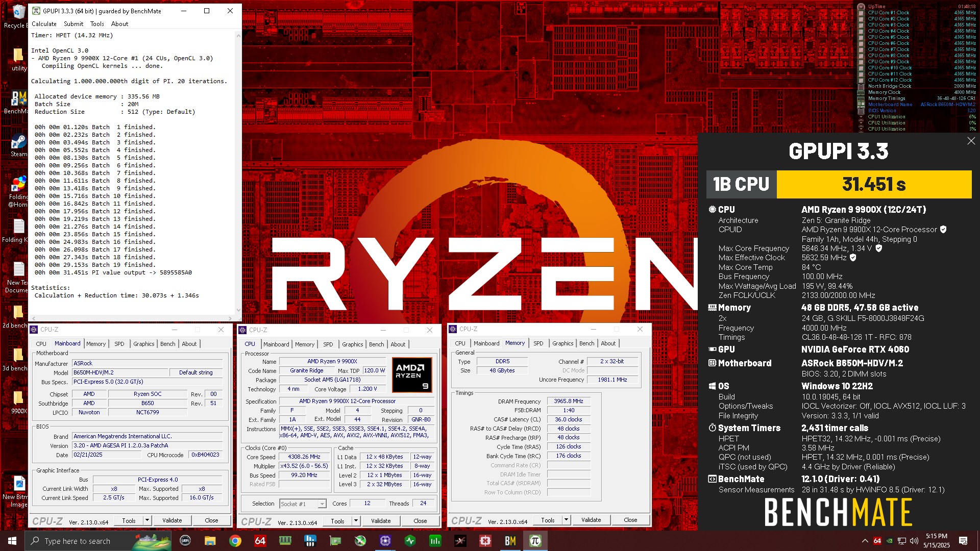Click Validate in the Memory CPU-Z window

click(591, 520)
